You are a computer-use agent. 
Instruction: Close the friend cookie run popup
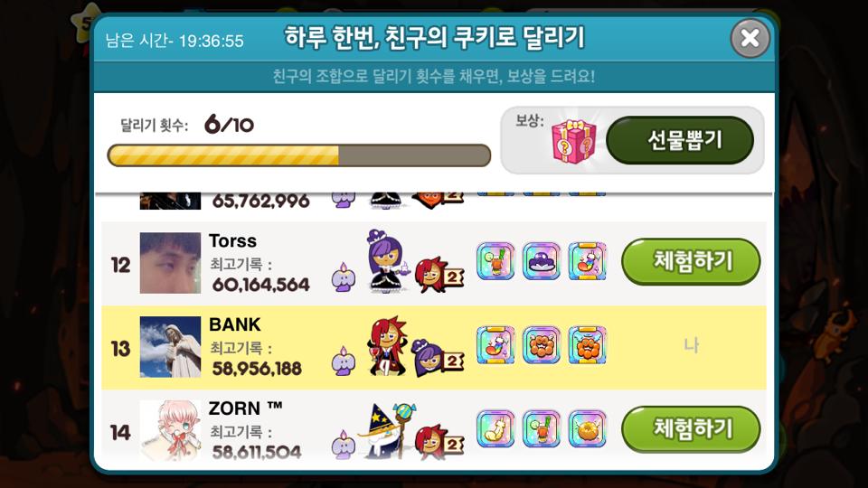pyautogui.click(x=750, y=38)
